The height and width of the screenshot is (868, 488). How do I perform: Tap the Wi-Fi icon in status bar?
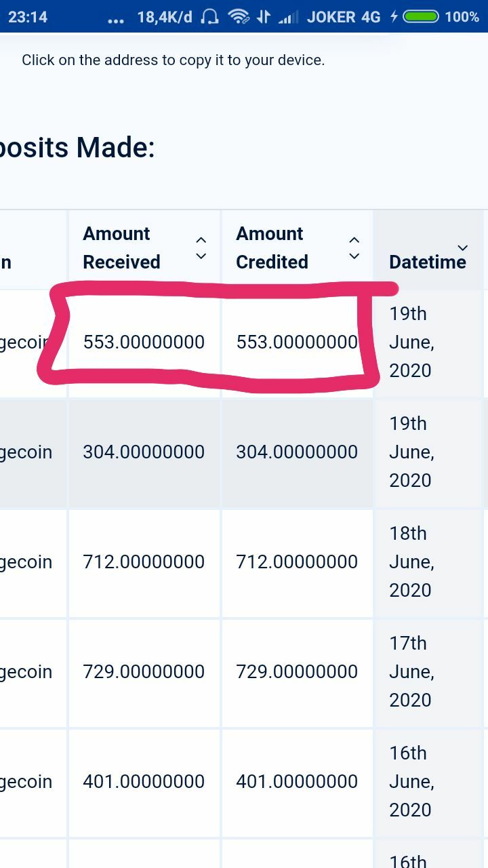(239, 16)
